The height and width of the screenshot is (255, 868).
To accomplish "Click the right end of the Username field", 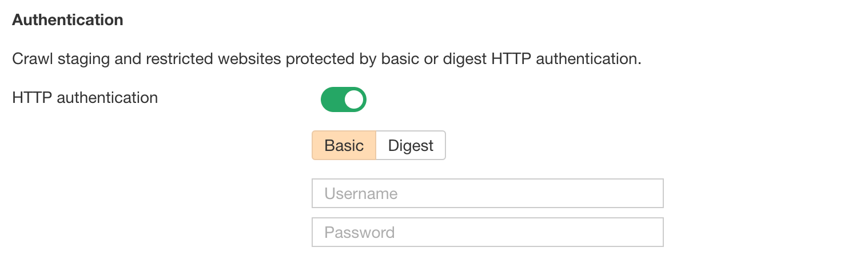I will click(x=652, y=193).
